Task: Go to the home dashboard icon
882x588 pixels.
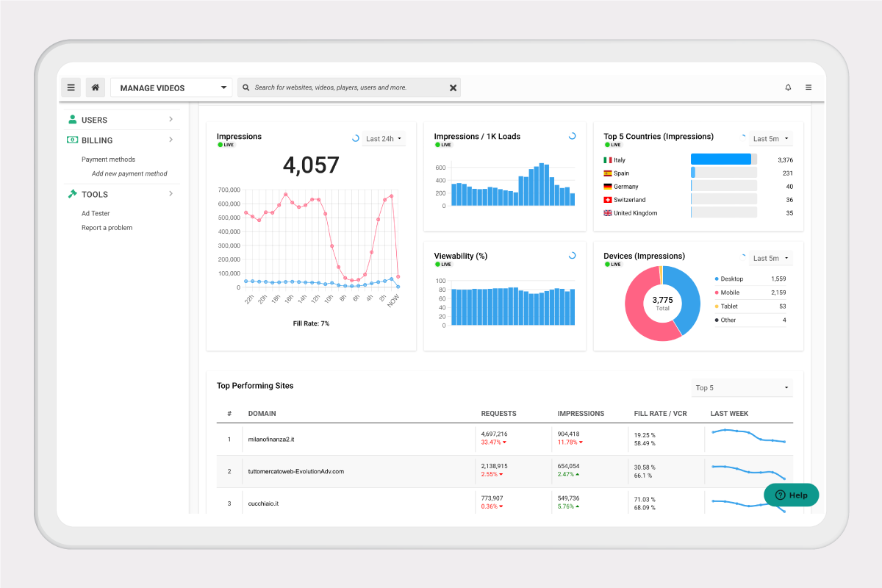Action: tap(95, 87)
